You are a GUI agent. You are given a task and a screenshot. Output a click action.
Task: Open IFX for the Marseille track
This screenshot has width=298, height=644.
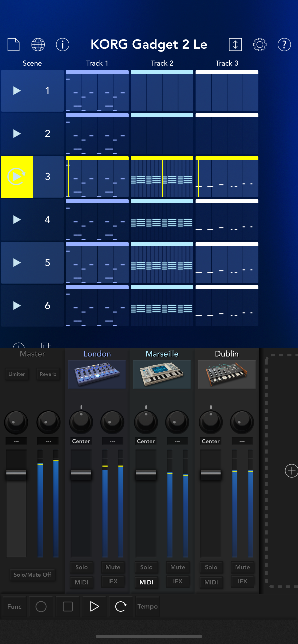[x=178, y=581]
